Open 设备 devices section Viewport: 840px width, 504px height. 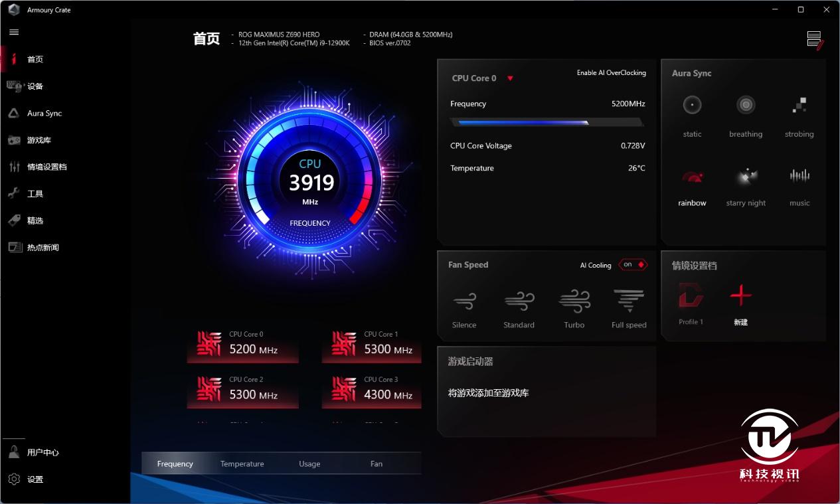35,86
